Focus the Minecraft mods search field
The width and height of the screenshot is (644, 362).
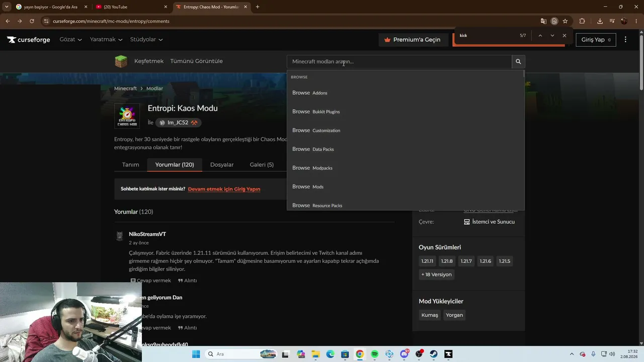point(399,61)
